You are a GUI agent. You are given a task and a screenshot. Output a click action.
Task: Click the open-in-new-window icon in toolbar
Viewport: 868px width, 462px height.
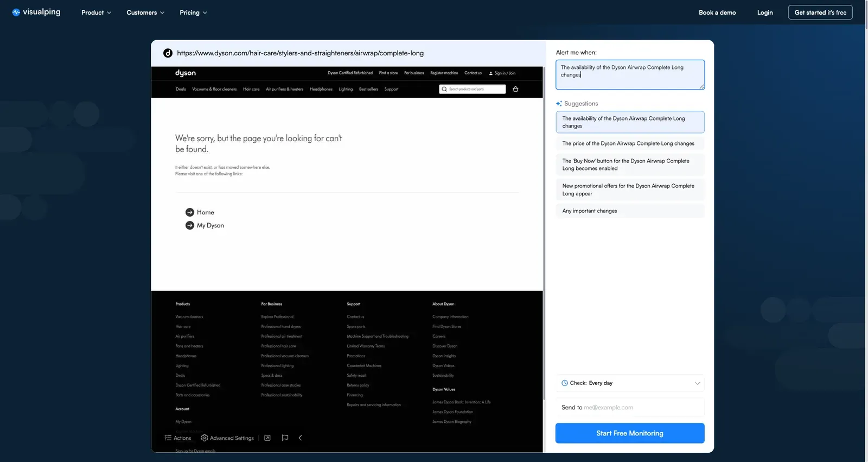pyautogui.click(x=267, y=438)
